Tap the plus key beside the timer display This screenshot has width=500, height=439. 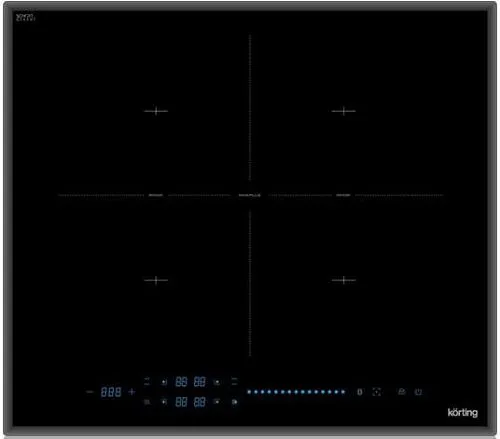pos(132,392)
